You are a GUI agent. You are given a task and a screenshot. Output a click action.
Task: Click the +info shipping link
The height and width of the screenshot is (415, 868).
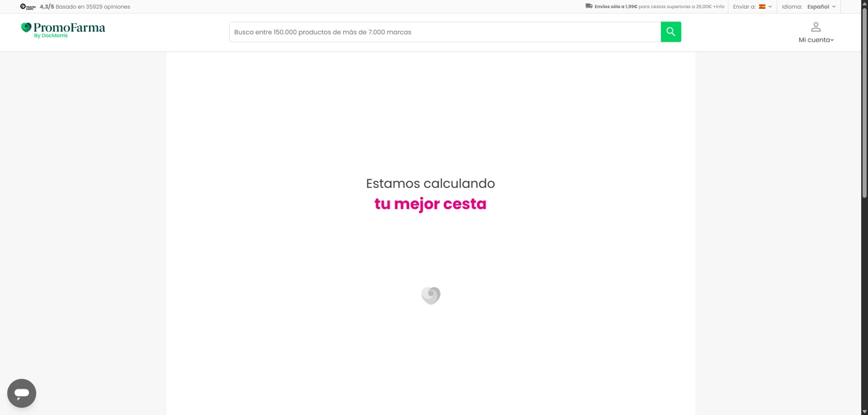(x=719, y=7)
